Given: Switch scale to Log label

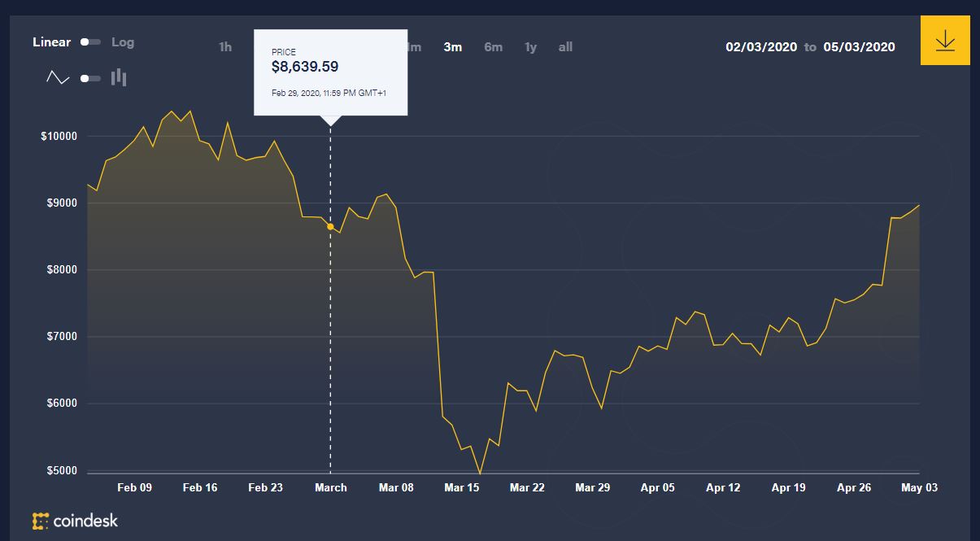Looking at the screenshot, I should click(123, 41).
